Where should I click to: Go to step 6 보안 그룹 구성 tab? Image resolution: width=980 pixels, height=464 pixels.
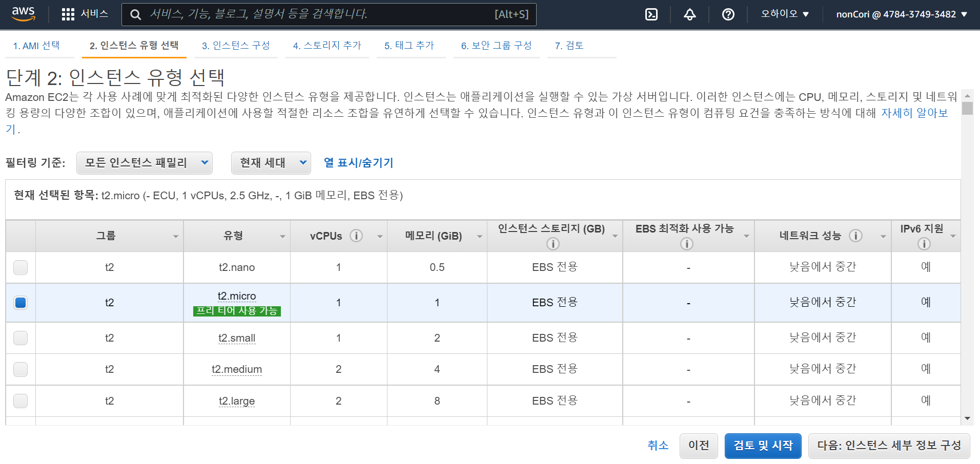[496, 46]
